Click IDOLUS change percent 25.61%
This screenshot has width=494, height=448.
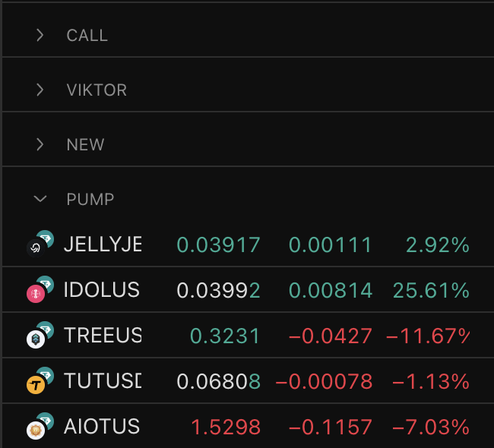pyautogui.click(x=430, y=290)
